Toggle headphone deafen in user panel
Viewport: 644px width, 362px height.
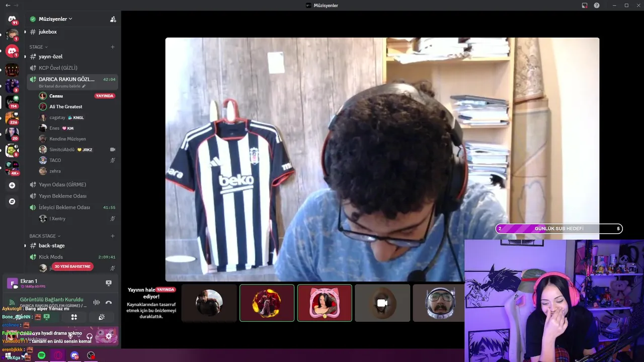coord(90,336)
